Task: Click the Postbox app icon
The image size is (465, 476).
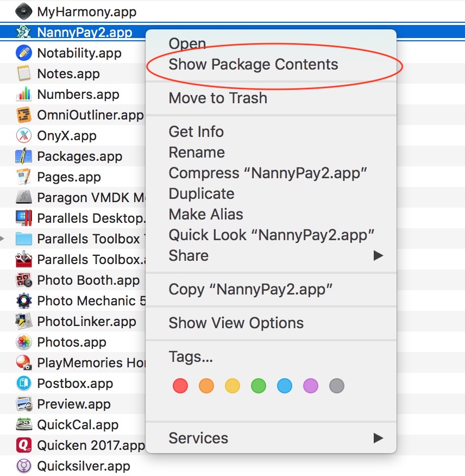Action: point(24,383)
